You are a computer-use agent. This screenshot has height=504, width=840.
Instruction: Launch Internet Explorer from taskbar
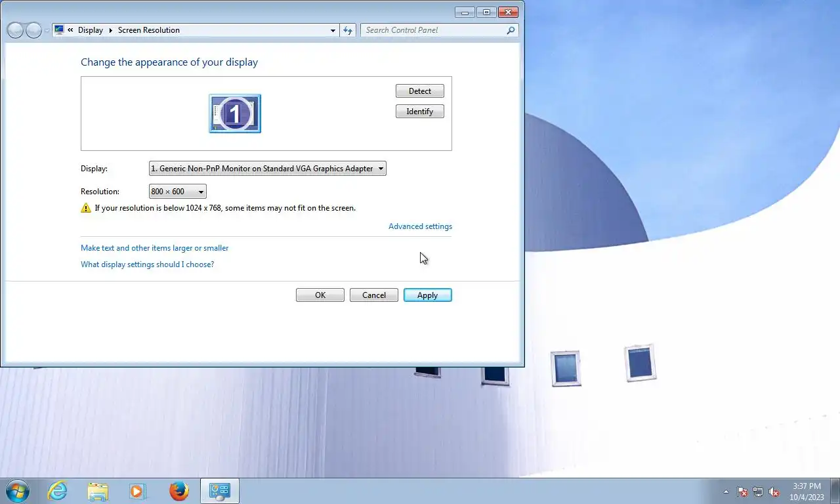[58, 491]
